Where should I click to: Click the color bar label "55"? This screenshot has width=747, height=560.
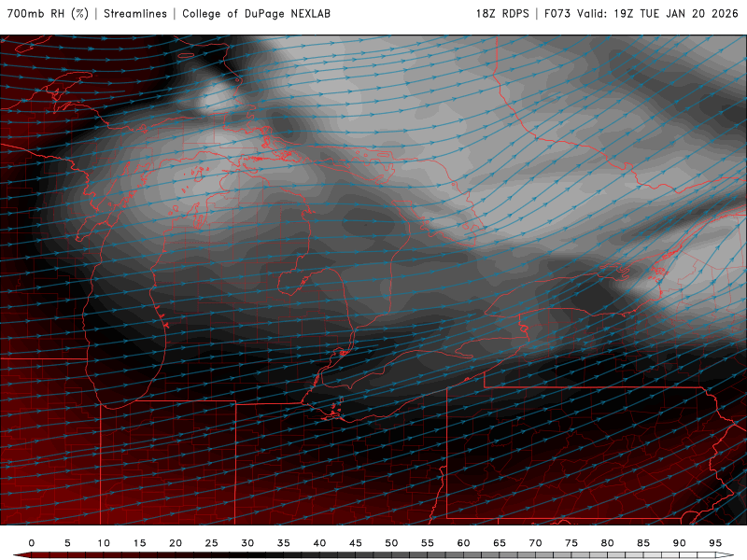tap(428, 543)
